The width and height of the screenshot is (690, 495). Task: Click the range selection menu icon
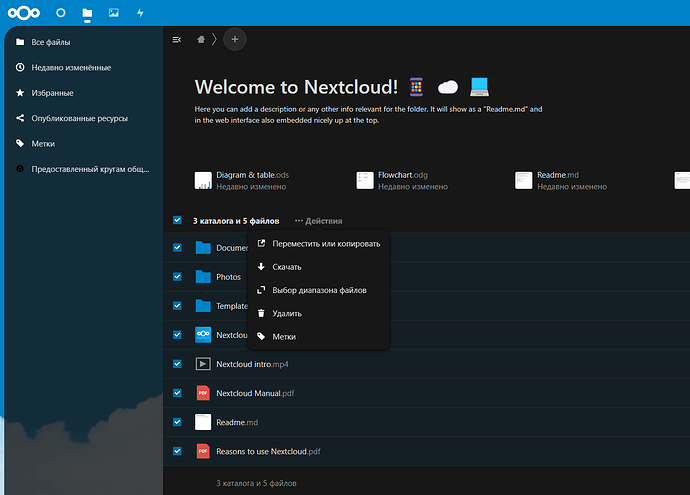point(261,290)
